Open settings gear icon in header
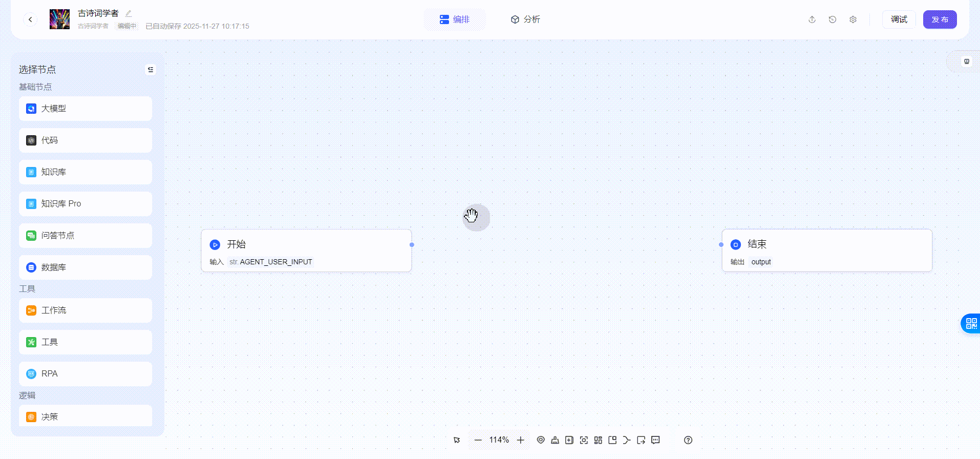Viewport: 980px width, 459px height. 853,19
